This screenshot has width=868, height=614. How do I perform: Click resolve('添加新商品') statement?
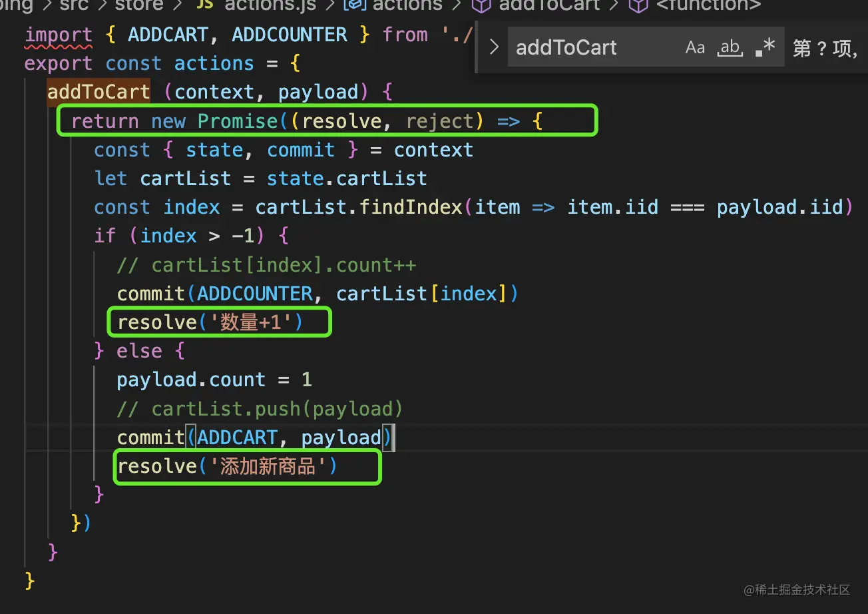[x=228, y=466]
